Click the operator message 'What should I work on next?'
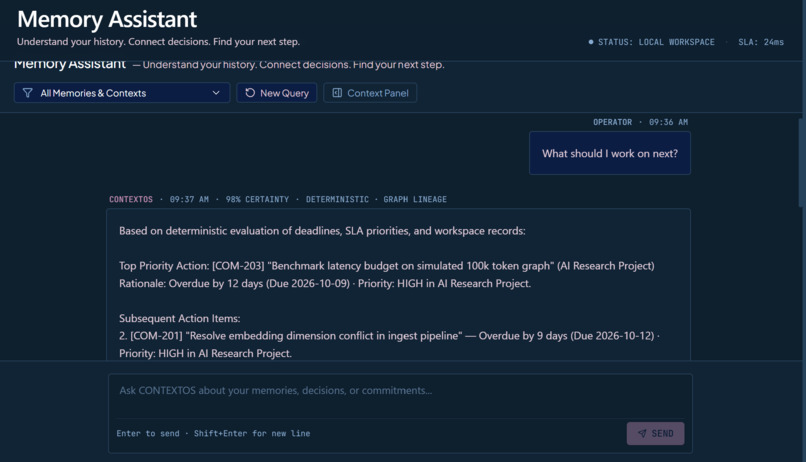 coord(610,153)
